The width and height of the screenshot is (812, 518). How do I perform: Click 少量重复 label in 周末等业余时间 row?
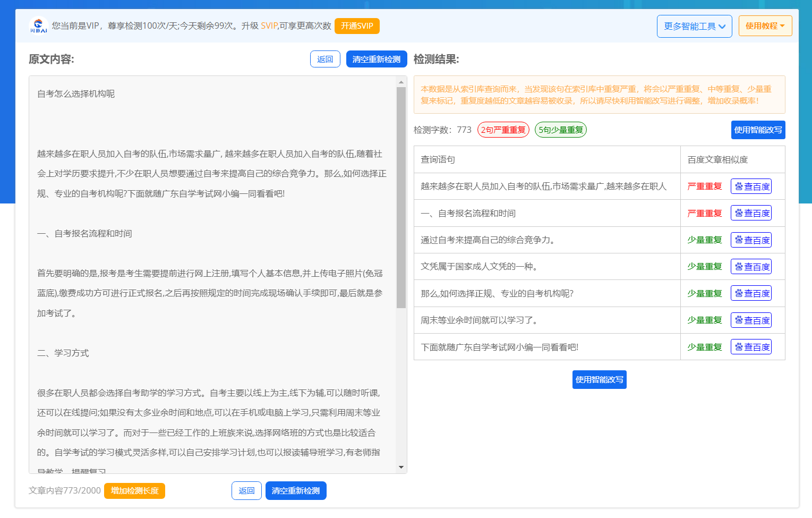[x=705, y=320]
